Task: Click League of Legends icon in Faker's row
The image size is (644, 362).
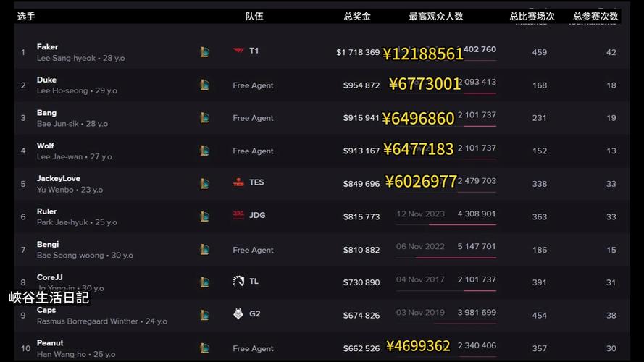Action: (204, 52)
